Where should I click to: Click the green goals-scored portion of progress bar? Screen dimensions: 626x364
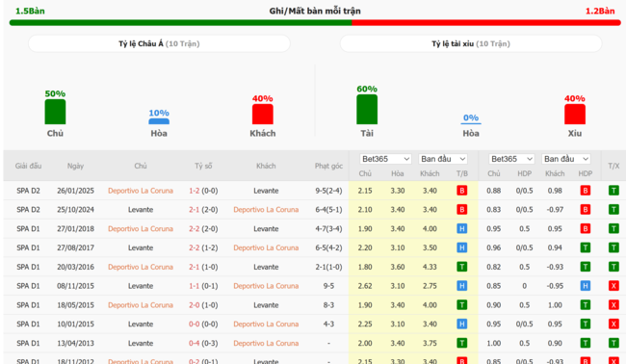point(180,23)
